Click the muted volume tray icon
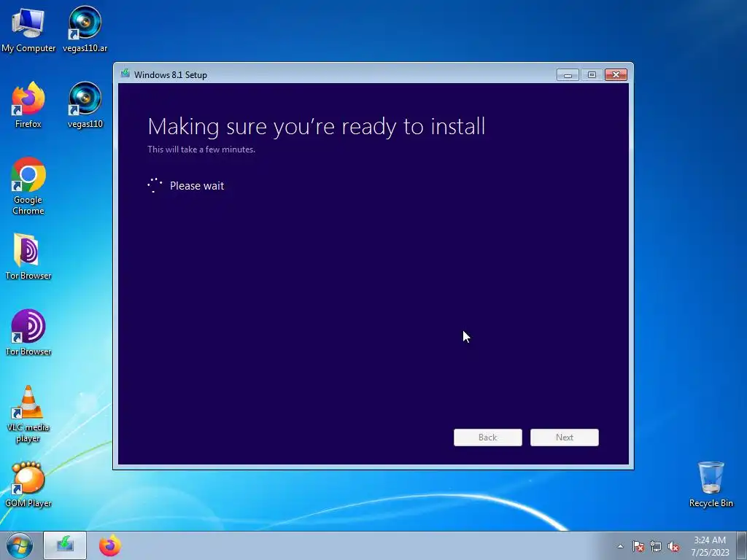The width and height of the screenshot is (747, 560). (x=673, y=546)
